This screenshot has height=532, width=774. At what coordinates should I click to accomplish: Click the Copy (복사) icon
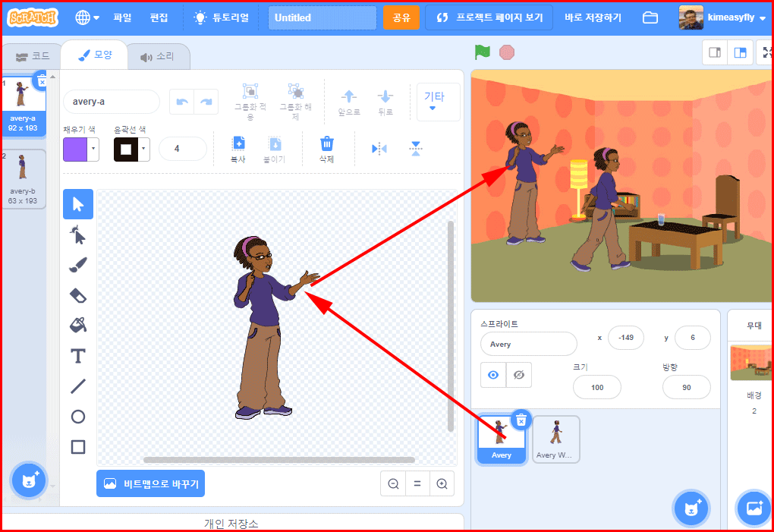tap(238, 143)
